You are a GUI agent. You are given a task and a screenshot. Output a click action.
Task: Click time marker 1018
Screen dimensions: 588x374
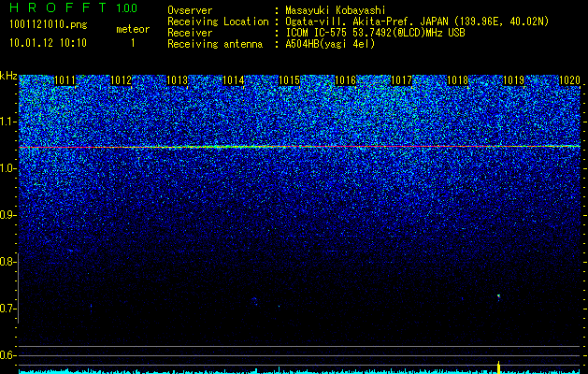coord(457,80)
